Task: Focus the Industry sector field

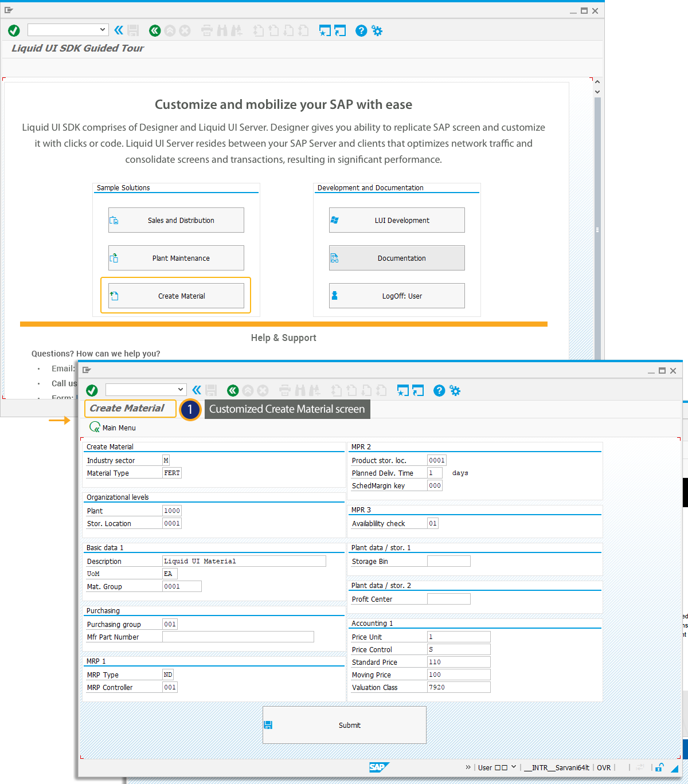Action: [166, 460]
